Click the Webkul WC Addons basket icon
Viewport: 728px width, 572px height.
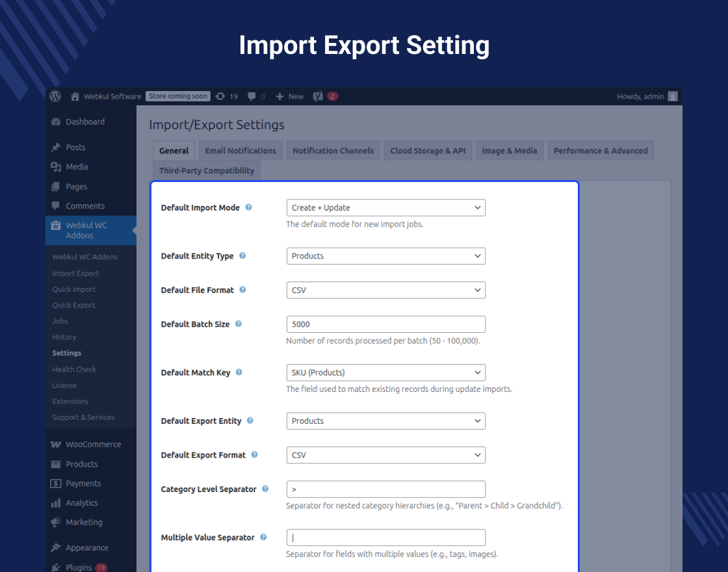(x=56, y=226)
